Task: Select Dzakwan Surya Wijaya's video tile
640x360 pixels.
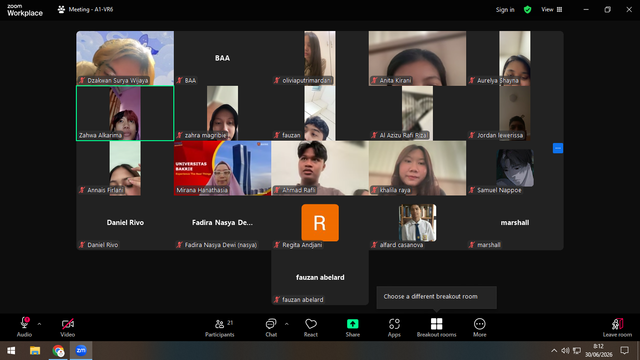Action: point(125,58)
